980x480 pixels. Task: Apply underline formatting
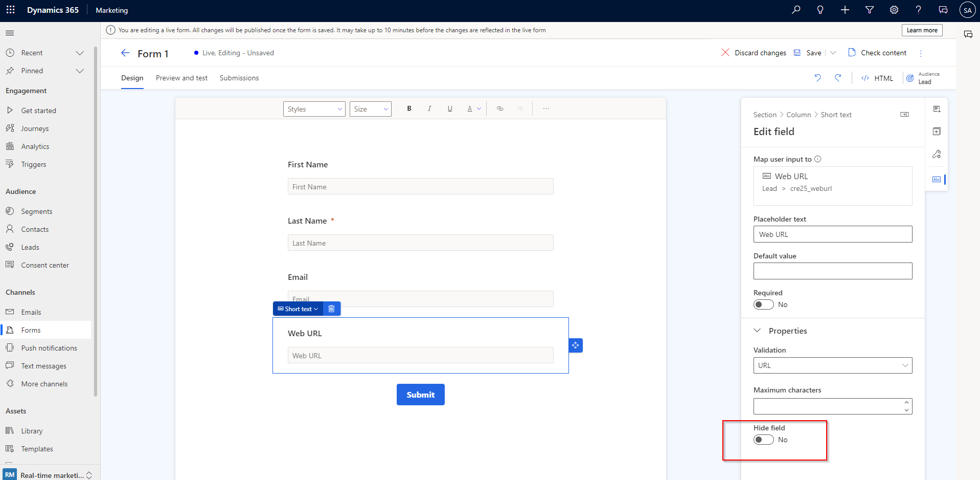pos(450,108)
